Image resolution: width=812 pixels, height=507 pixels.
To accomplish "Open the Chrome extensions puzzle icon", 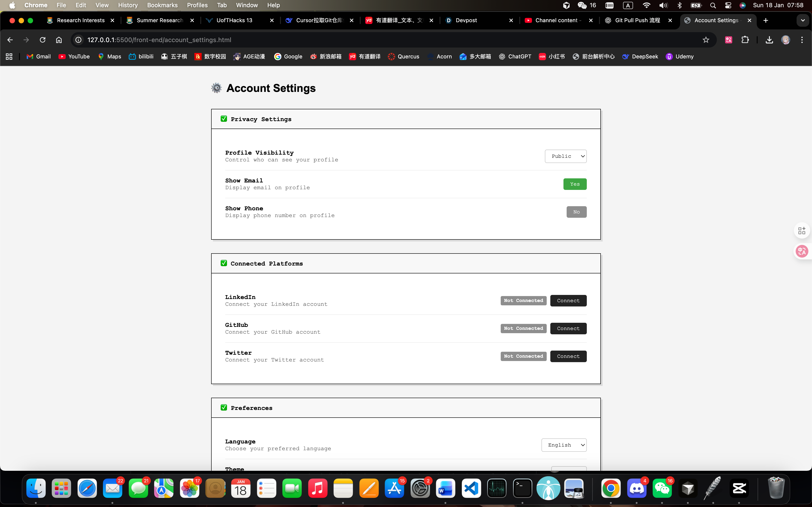I will click(x=745, y=40).
